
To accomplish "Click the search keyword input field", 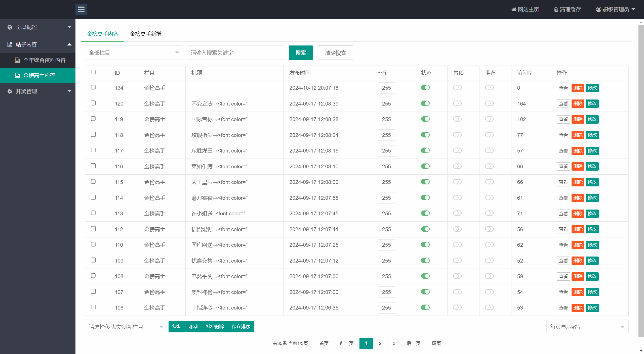I will click(x=236, y=53).
